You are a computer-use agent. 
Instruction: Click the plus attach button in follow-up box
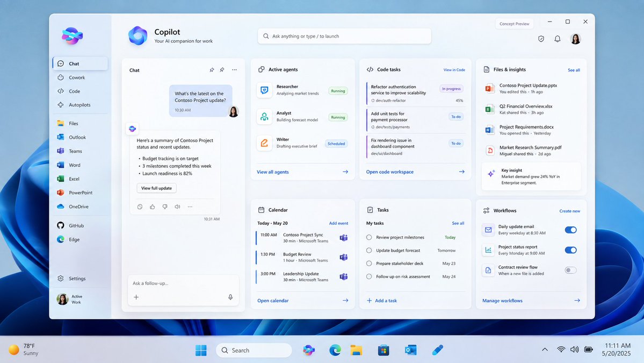coord(136,297)
